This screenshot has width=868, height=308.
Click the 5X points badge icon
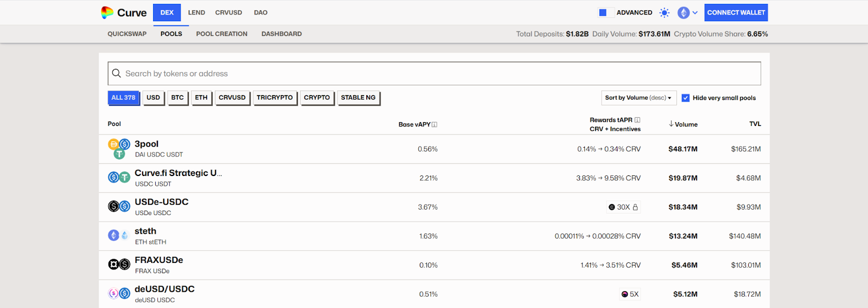[x=625, y=294]
